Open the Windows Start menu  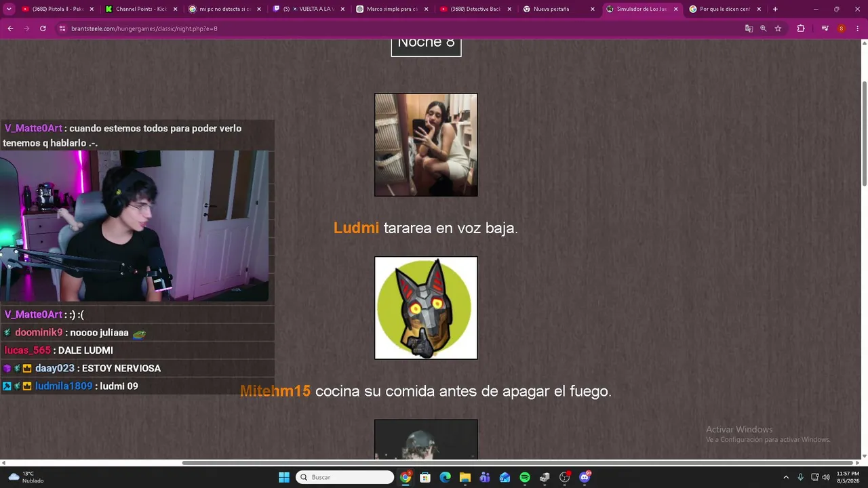pyautogui.click(x=284, y=477)
